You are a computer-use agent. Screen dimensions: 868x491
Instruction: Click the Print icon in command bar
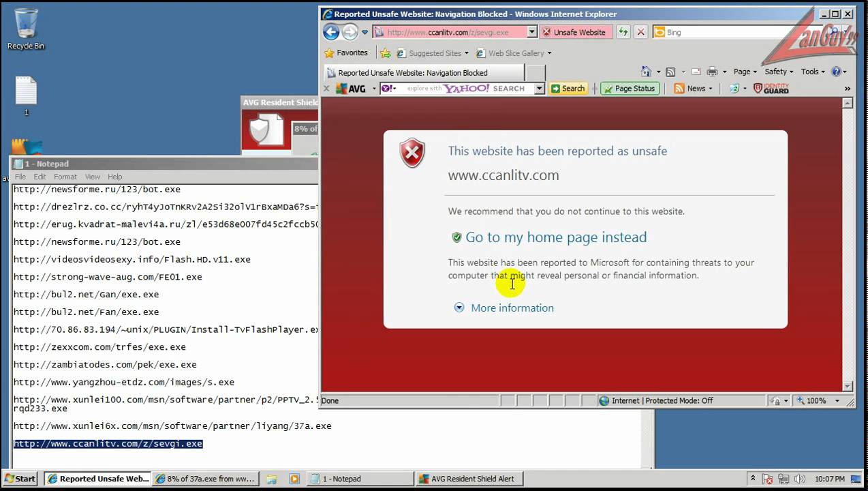712,72
